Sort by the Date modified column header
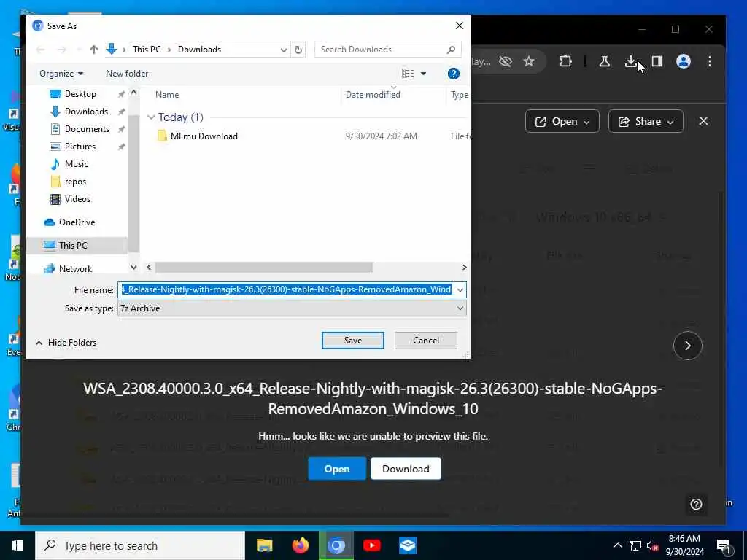Screen dimensions: 747x560 373,94
